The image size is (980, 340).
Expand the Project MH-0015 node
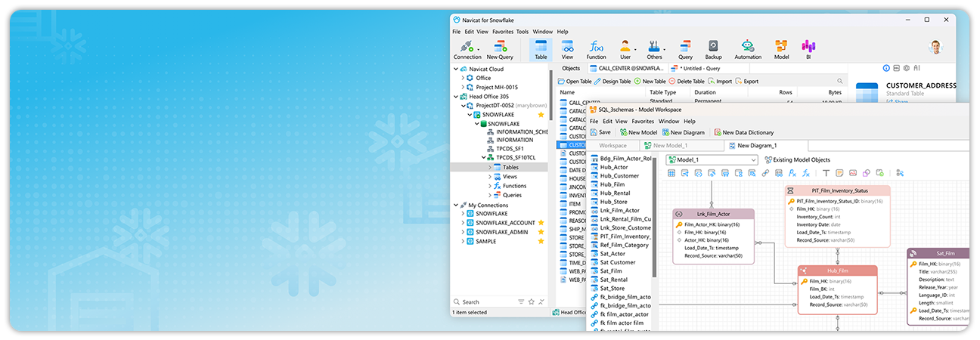coord(463,87)
